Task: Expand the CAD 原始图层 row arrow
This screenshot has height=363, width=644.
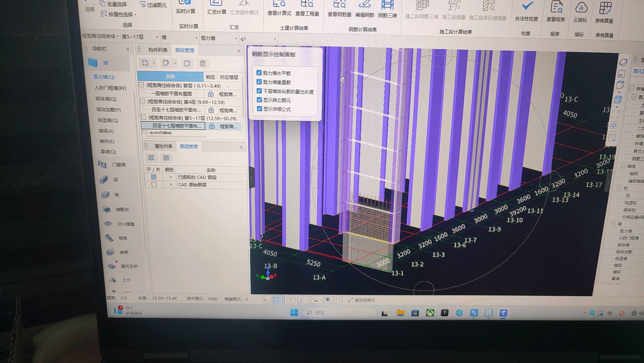Action: 171,185
